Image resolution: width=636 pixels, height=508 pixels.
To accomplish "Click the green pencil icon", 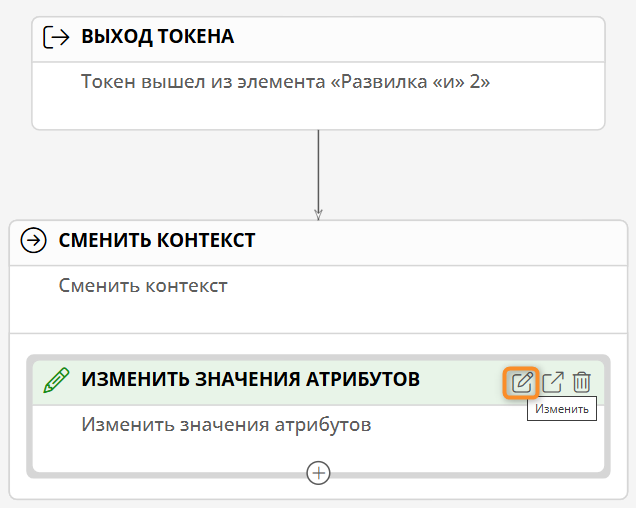I will pos(56,380).
